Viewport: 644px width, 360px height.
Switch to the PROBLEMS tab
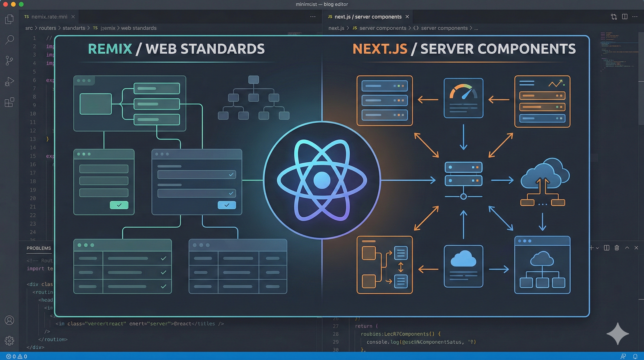click(39, 248)
